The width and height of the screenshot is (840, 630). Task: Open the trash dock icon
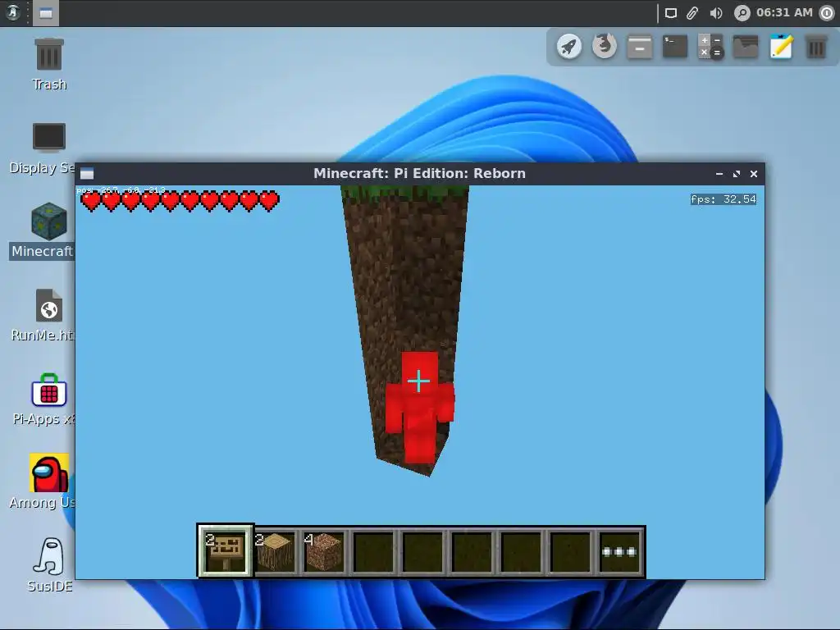pyautogui.click(x=816, y=47)
